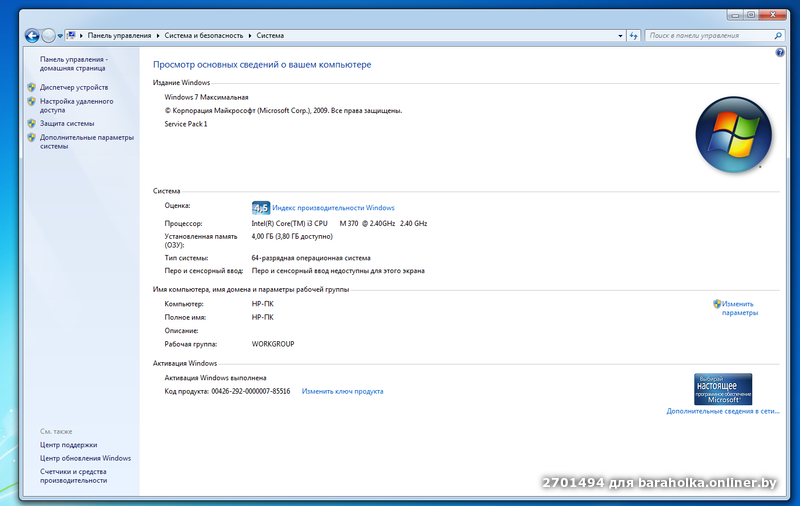
Task: Click the Control Panel icon in address bar
Action: point(71,35)
